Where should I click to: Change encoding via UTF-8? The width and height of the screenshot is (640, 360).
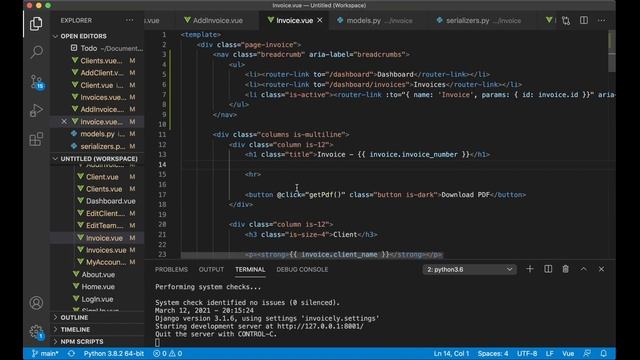[527, 353]
